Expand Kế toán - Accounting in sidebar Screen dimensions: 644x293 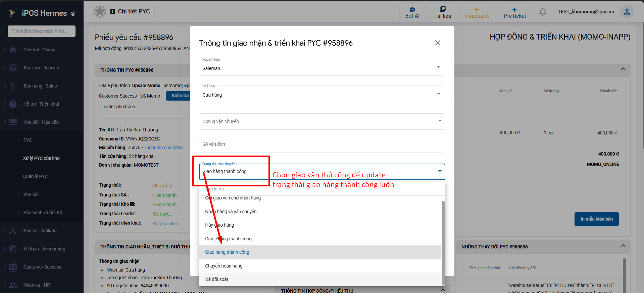tap(44, 249)
